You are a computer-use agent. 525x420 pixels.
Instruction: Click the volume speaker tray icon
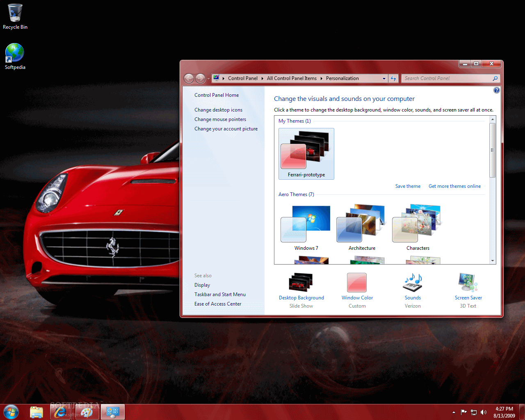(x=484, y=412)
